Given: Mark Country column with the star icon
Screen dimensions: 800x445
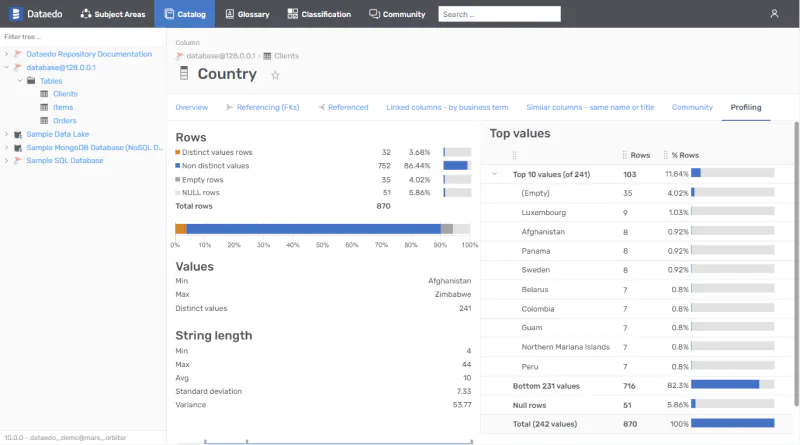Looking at the screenshot, I should 275,76.
